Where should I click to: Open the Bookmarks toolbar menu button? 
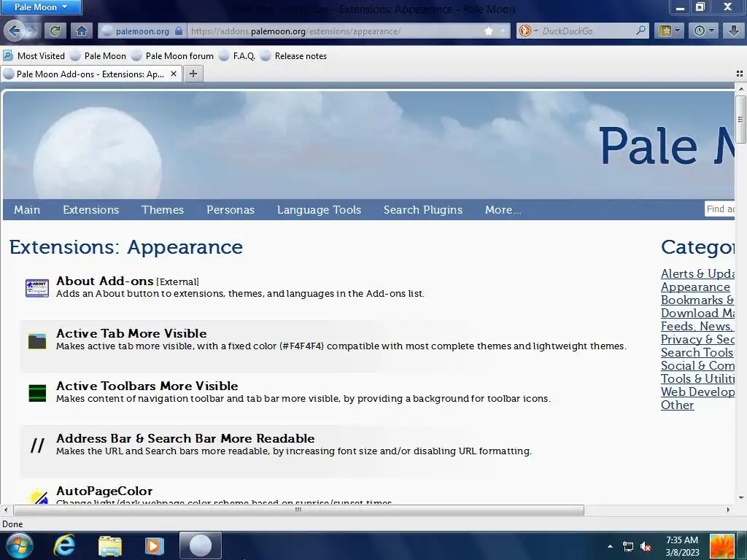coord(670,31)
